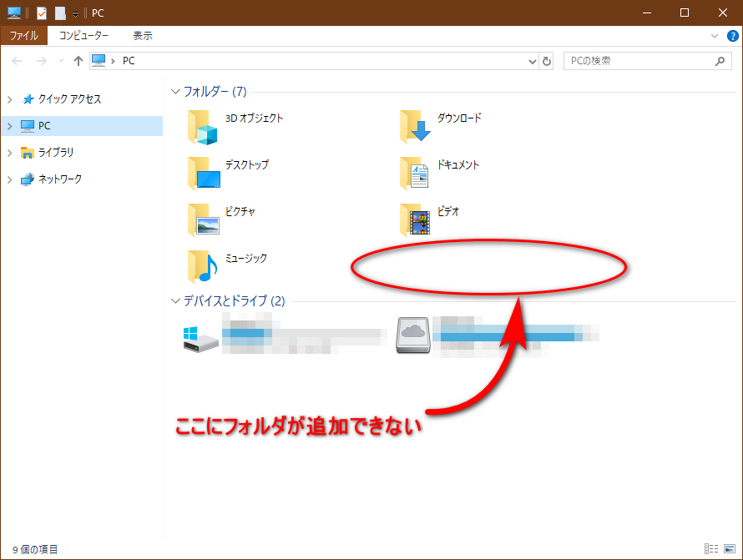Open the デスクトップ folder icon

click(203, 174)
